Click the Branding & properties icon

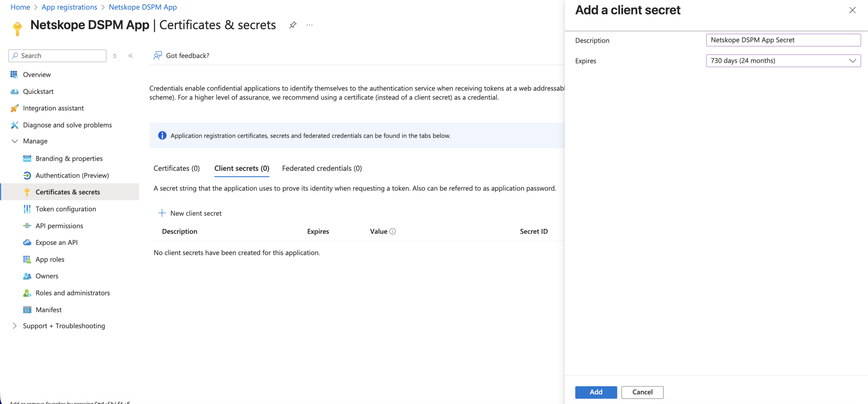[27, 158]
